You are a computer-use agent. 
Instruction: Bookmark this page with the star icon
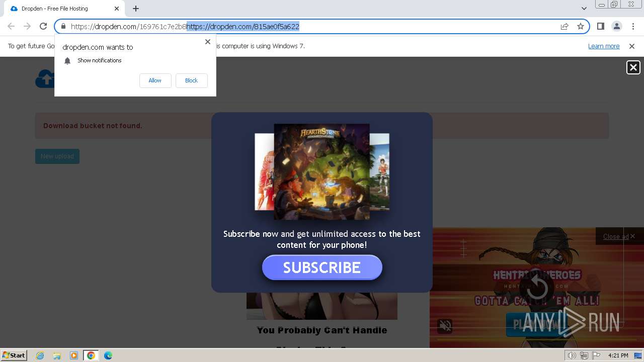pyautogui.click(x=581, y=26)
